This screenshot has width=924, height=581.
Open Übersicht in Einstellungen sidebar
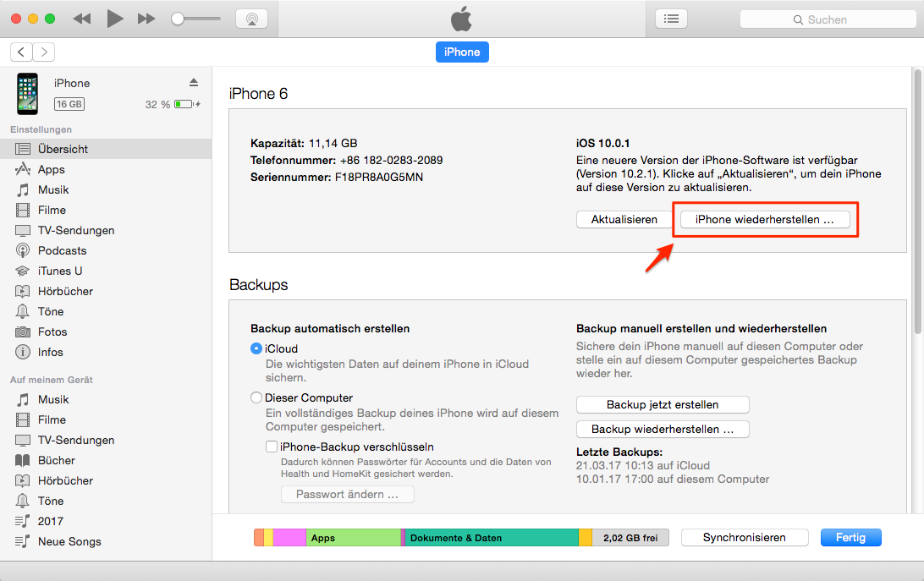106,149
